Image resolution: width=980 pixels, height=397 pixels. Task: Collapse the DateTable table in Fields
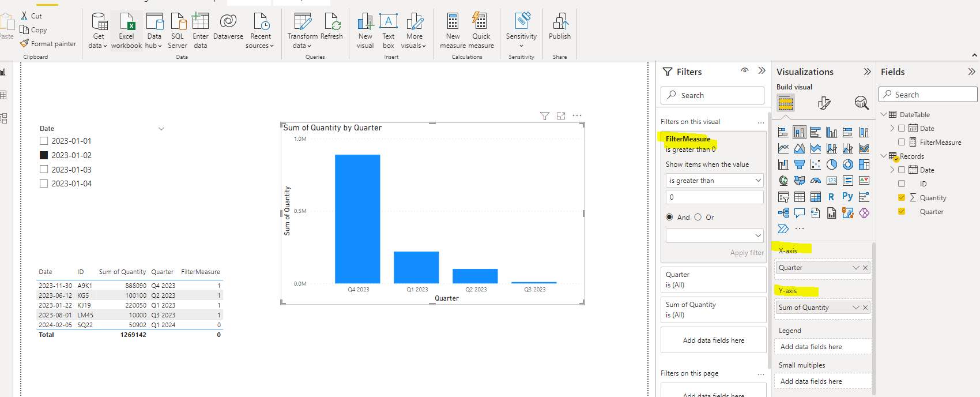(x=884, y=114)
